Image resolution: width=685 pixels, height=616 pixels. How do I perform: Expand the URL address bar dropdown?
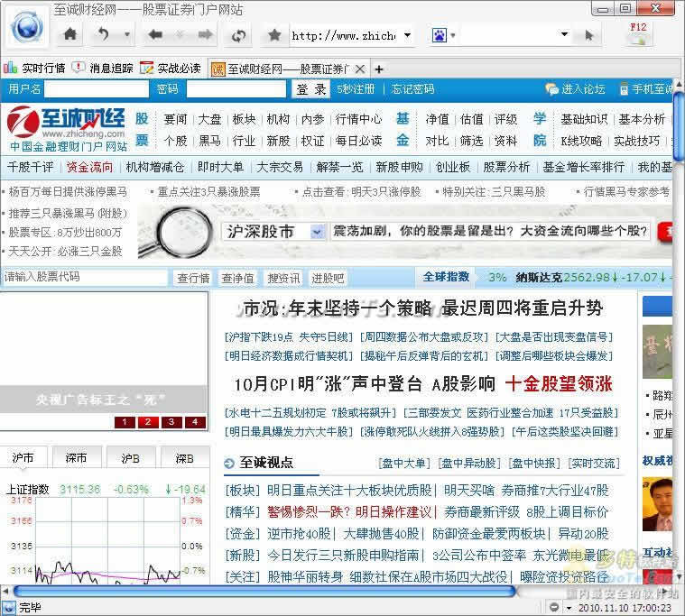(x=407, y=35)
